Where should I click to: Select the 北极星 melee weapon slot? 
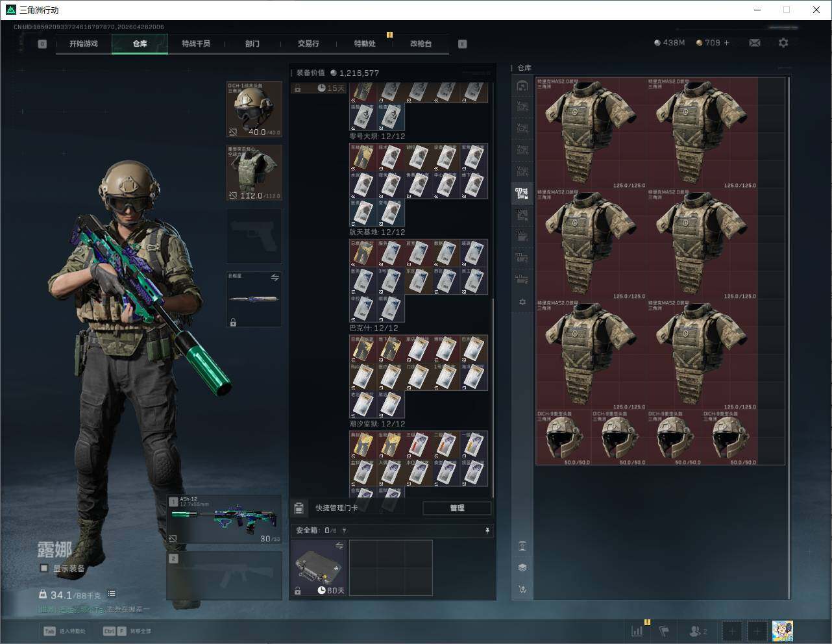(x=254, y=299)
